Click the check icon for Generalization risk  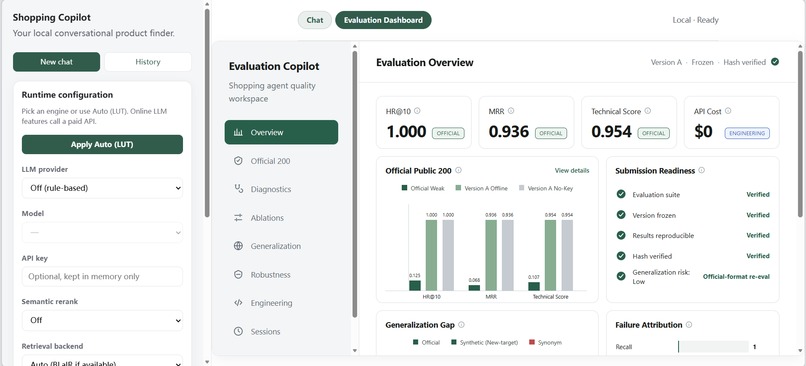pyautogui.click(x=621, y=277)
